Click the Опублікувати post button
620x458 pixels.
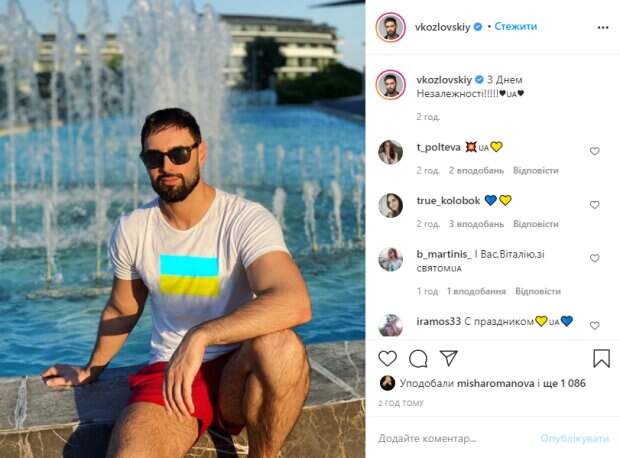coord(575,438)
